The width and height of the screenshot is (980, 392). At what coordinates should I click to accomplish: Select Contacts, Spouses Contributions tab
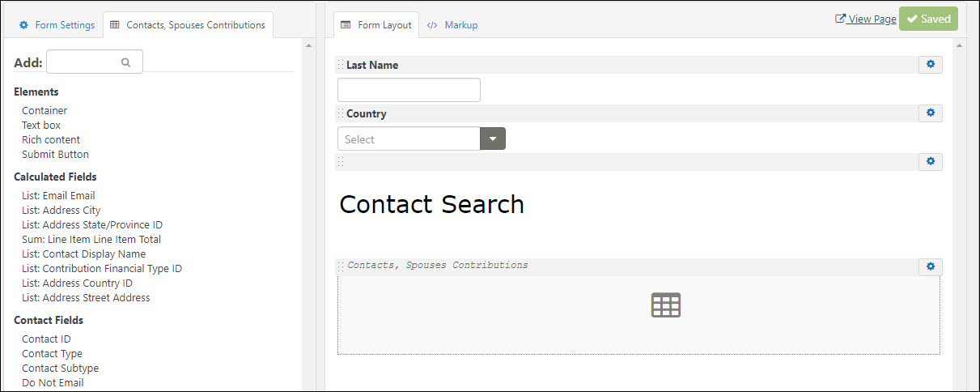coord(188,25)
